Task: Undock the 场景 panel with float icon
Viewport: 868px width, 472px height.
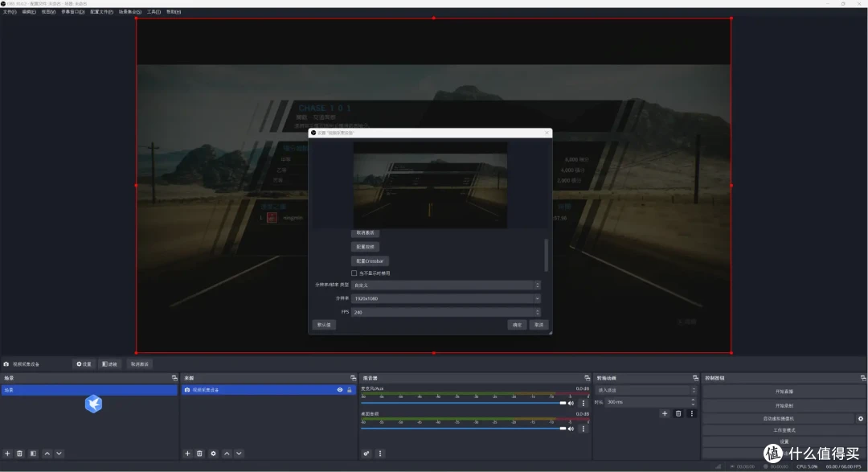Action: click(x=174, y=379)
